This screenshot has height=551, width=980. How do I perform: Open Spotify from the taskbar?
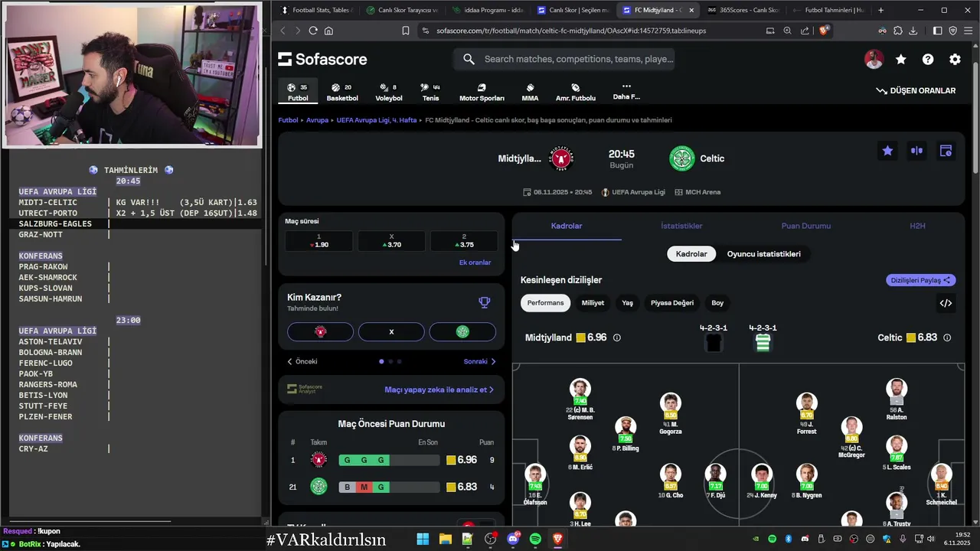(x=535, y=539)
